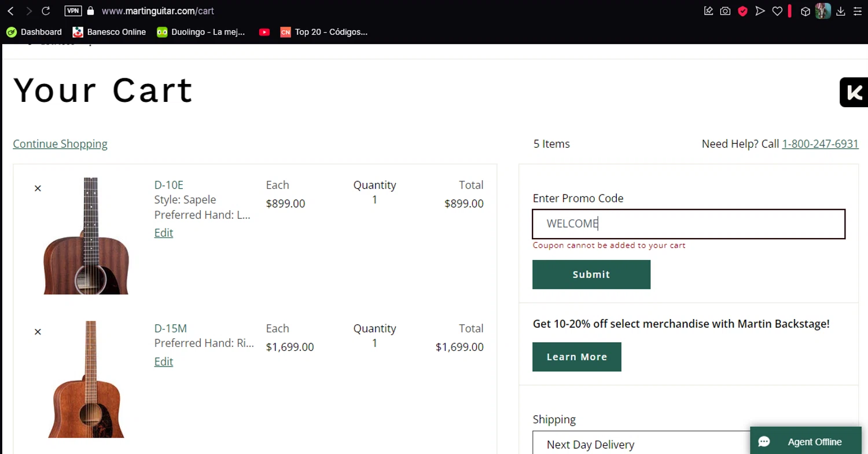Open the extensions cube icon
868x454 pixels.
coord(805,11)
